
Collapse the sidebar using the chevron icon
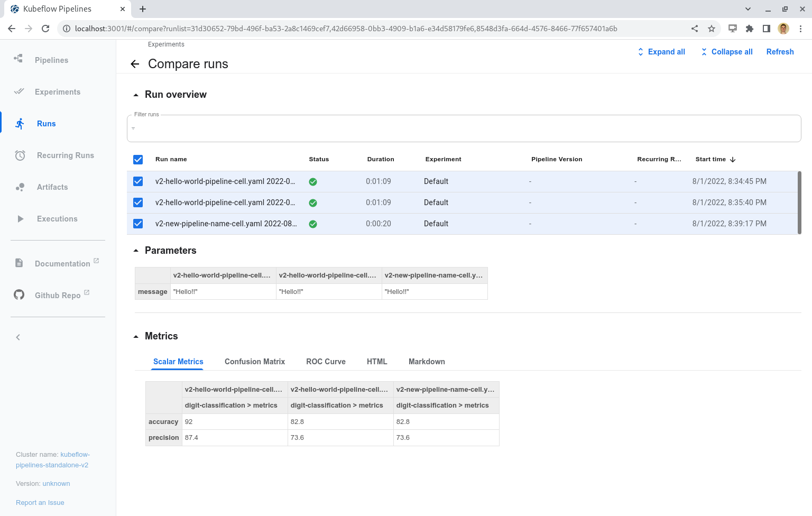[x=18, y=337]
